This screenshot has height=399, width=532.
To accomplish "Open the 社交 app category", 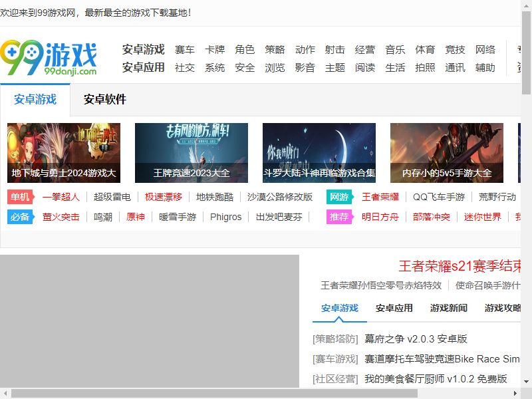I will (x=185, y=68).
